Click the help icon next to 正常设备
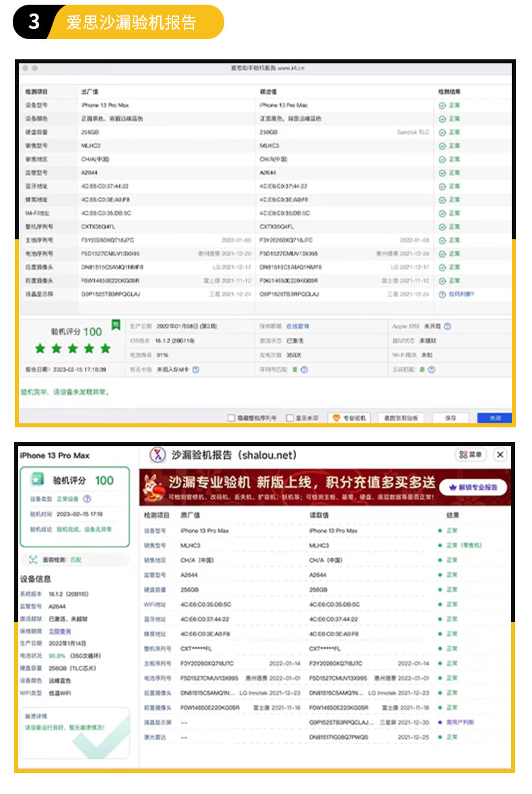The image size is (532, 794). (87, 499)
